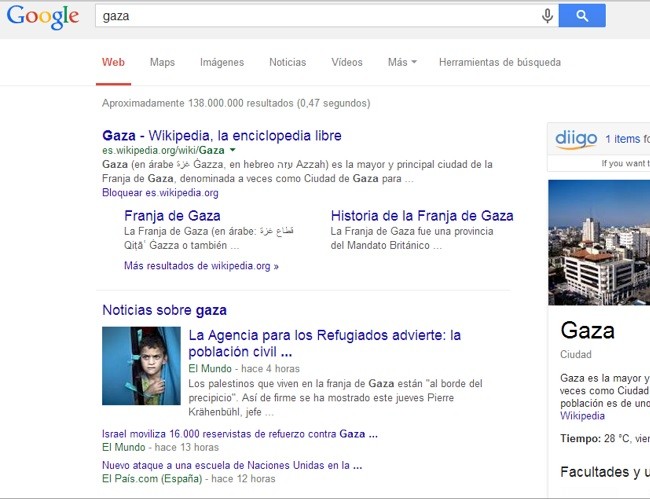Click the blue magnifier search button

[x=582, y=16]
